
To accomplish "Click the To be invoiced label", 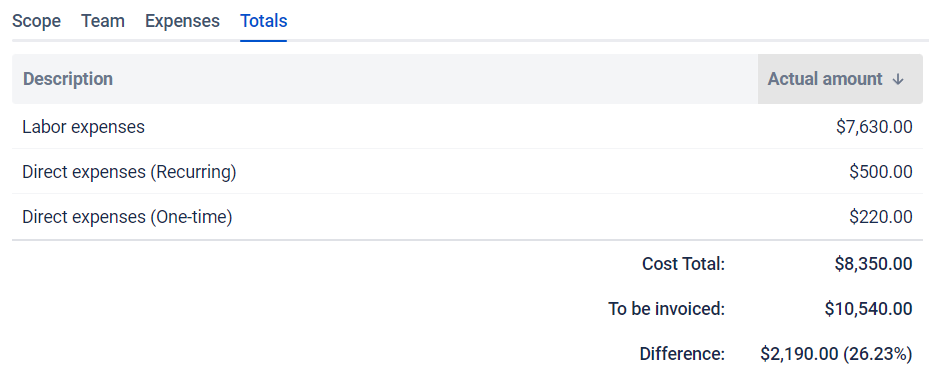I will [x=667, y=309].
